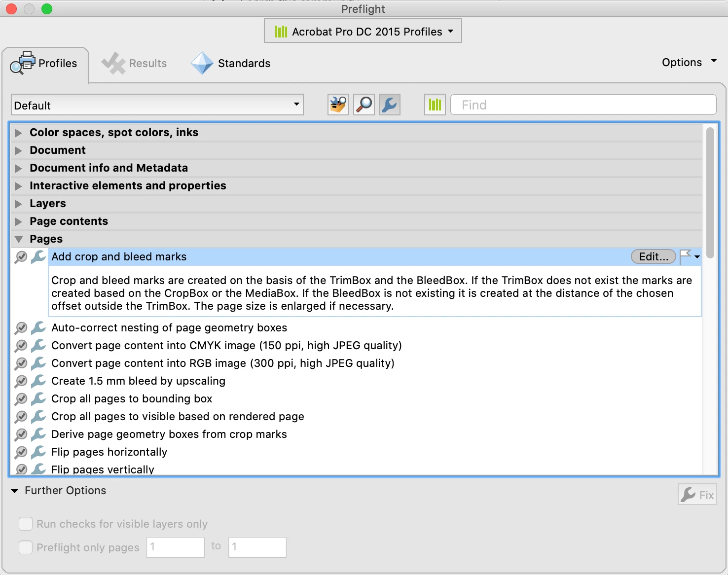Image resolution: width=728 pixels, height=575 pixels.
Task: Collapse the Further Options section
Action: pos(15,491)
